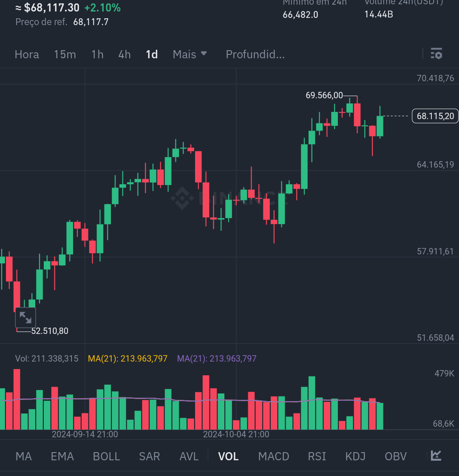Click the current price label 68.115,20
459x476 pixels.
(x=435, y=116)
